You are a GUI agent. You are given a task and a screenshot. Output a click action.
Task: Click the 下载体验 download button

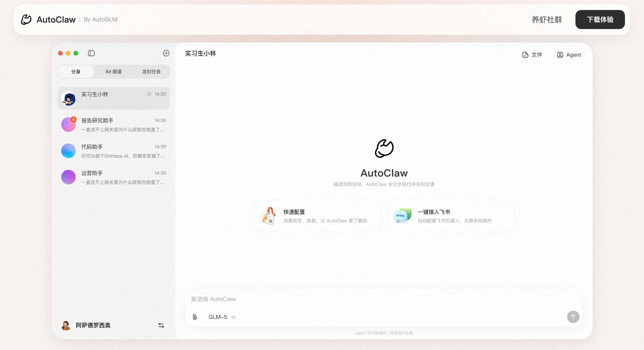point(600,20)
